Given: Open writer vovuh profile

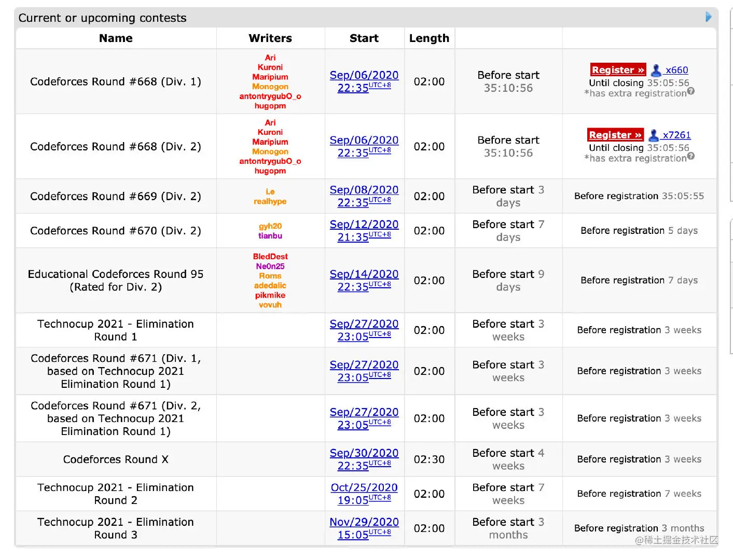Looking at the screenshot, I should point(270,305).
